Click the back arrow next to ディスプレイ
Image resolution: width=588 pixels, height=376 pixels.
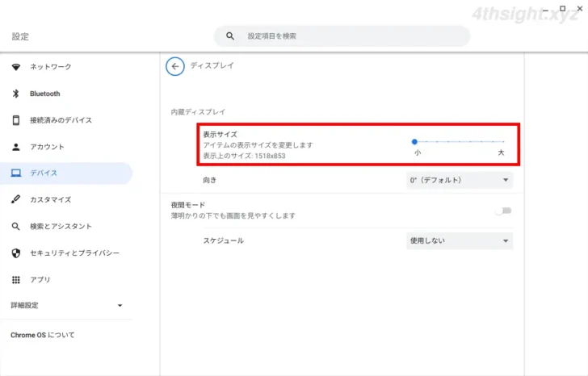(x=175, y=66)
